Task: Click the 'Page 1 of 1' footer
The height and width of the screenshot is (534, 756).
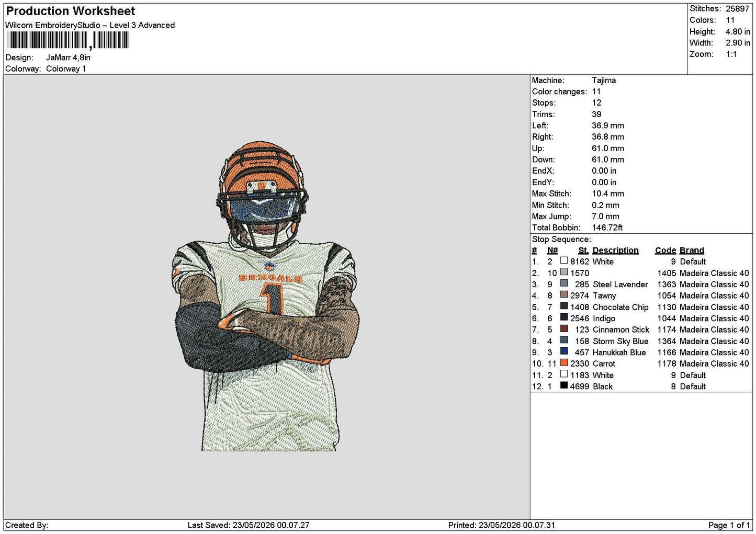Action: click(x=729, y=525)
